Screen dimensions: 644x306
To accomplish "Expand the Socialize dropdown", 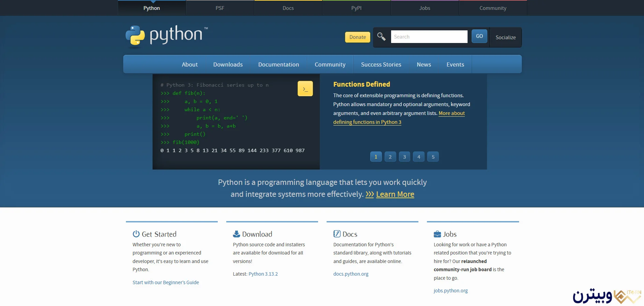I will tap(506, 37).
